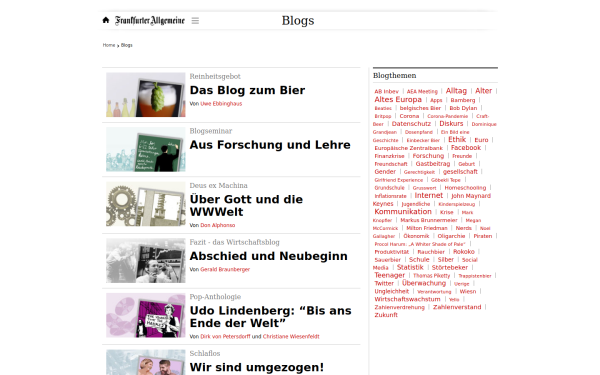Image resolution: width=600 pixels, height=375 pixels.
Task: Select the Wirtschaftswachstum tag
Action: point(407,299)
